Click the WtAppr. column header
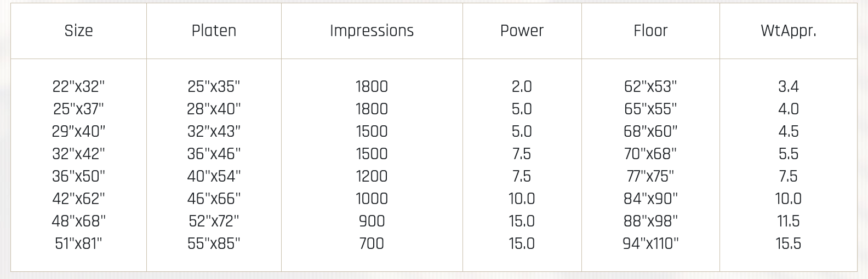This screenshot has height=279, width=868. [788, 31]
